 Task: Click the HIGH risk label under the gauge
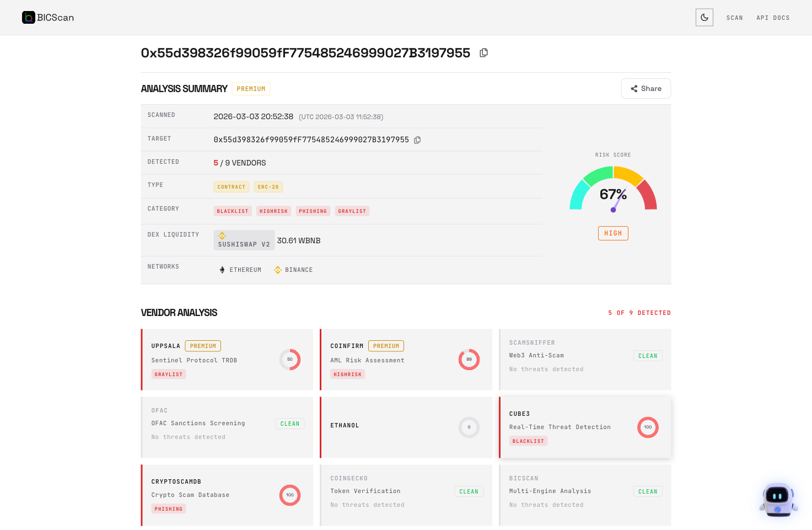pos(613,233)
